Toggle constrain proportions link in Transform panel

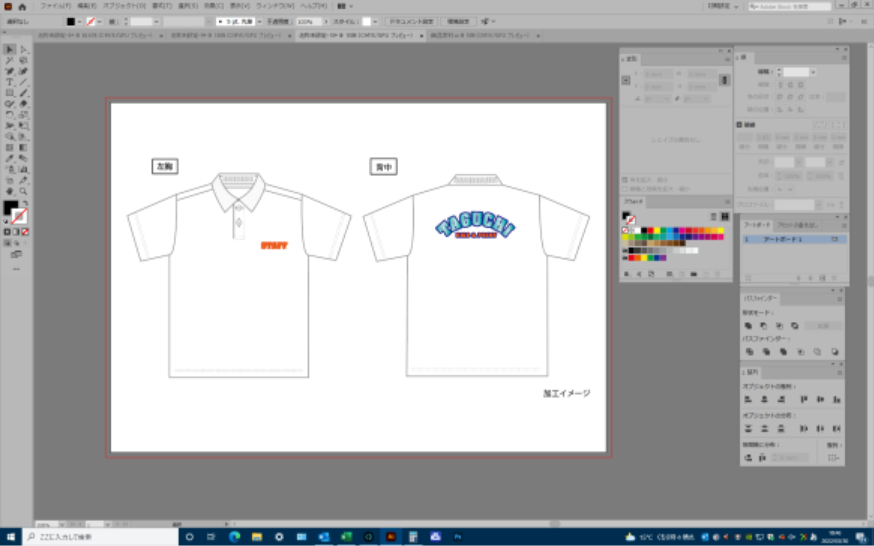click(725, 80)
